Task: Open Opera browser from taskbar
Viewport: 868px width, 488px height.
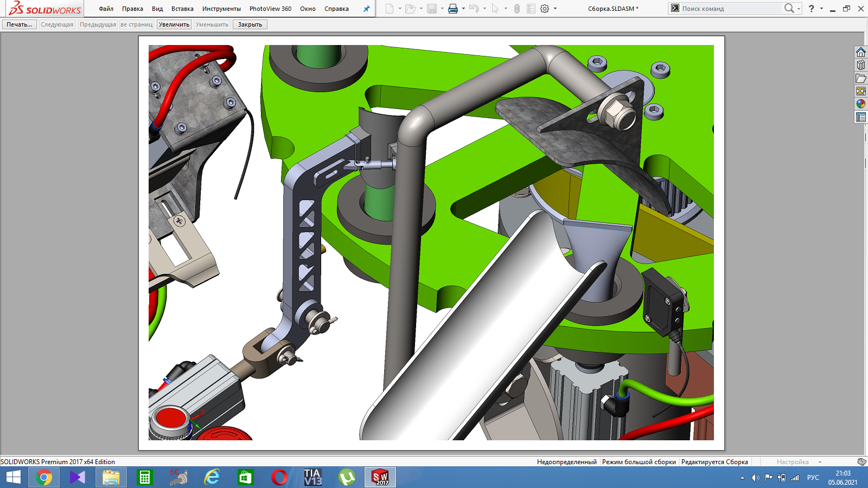Action: [279, 477]
